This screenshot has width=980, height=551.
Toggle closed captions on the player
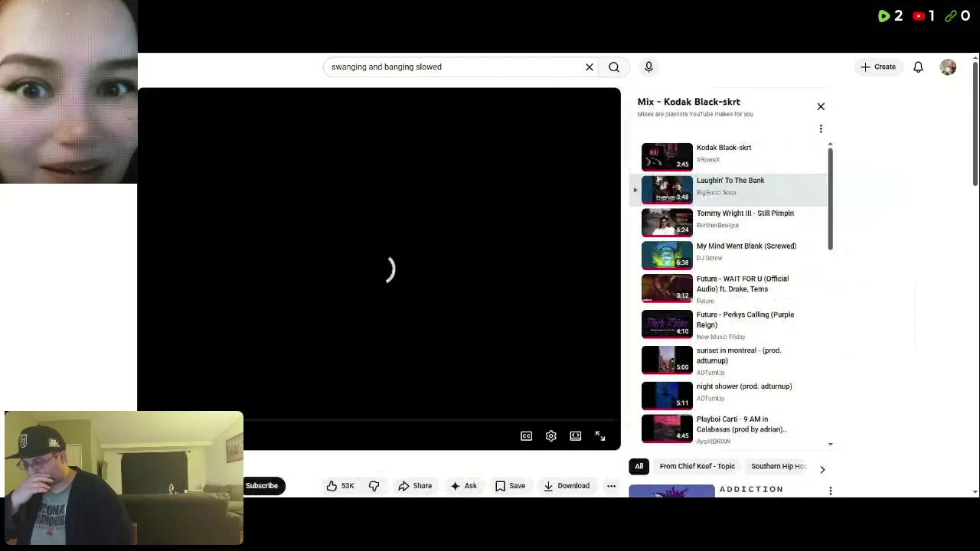tap(527, 435)
